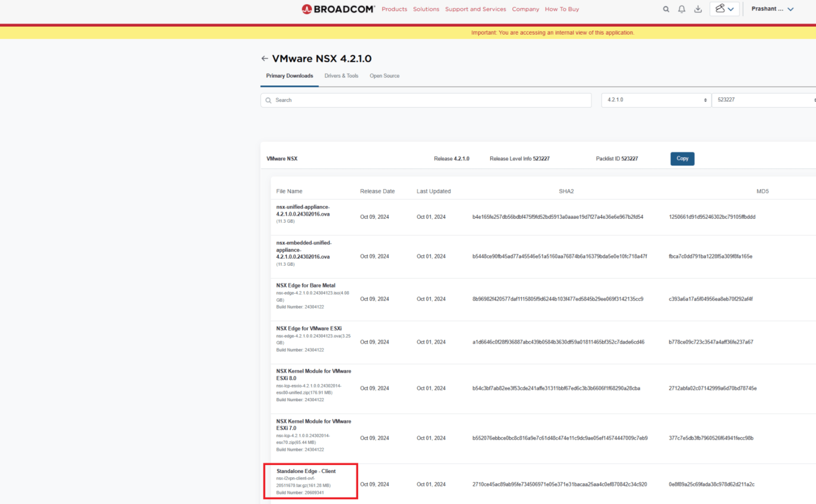Open the search icon in header
This screenshot has width=816, height=504.
click(x=666, y=9)
